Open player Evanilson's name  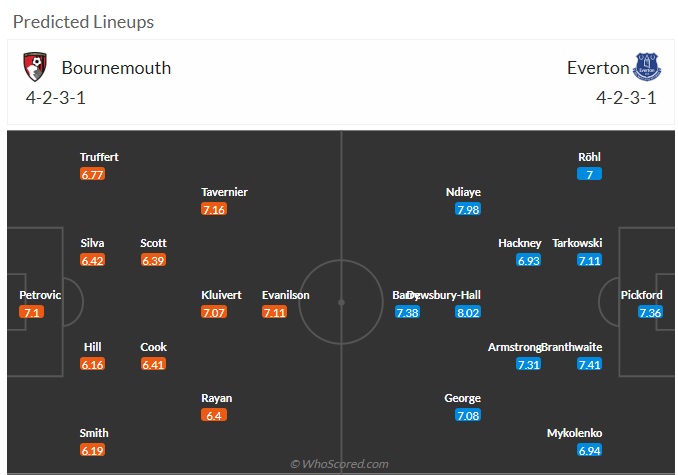[x=286, y=295]
